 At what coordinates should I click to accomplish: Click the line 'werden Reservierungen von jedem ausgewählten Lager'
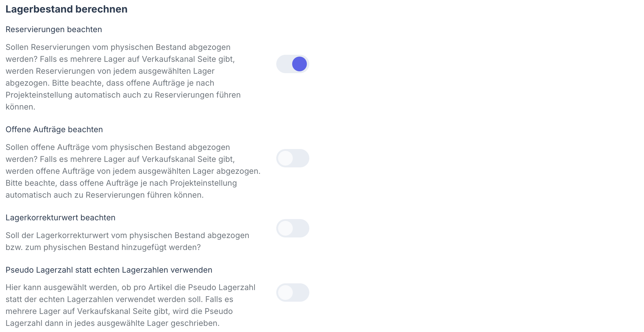[x=110, y=71]
